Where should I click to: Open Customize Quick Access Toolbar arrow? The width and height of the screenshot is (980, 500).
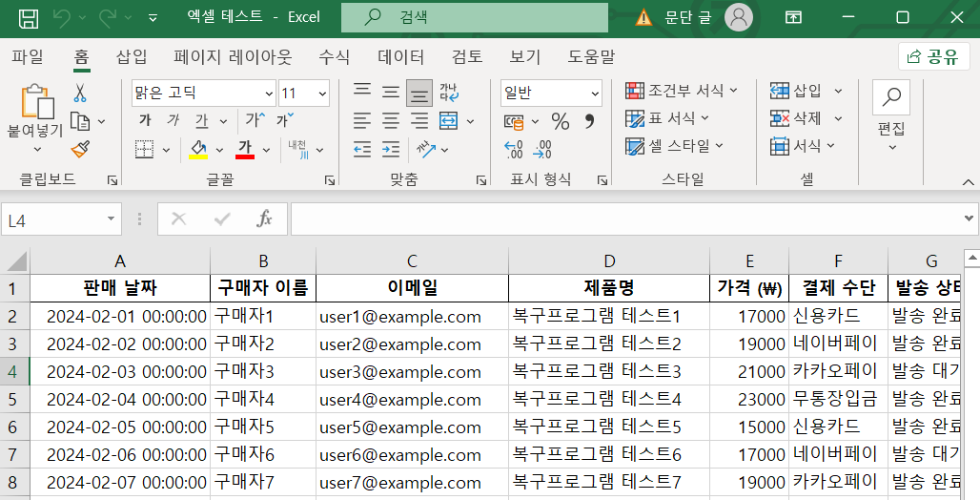pyautogui.click(x=153, y=18)
